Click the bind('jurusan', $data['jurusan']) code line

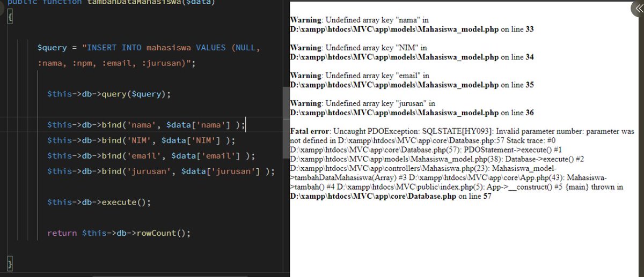pos(161,172)
